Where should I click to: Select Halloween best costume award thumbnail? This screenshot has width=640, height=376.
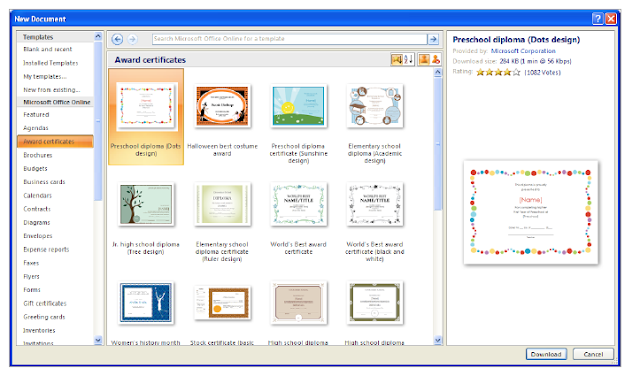(x=222, y=106)
